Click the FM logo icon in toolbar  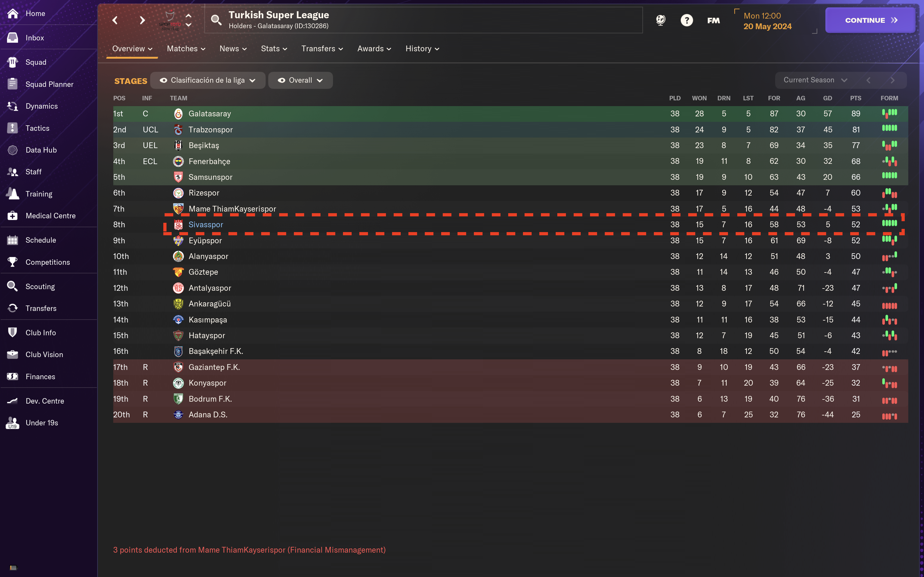point(714,20)
